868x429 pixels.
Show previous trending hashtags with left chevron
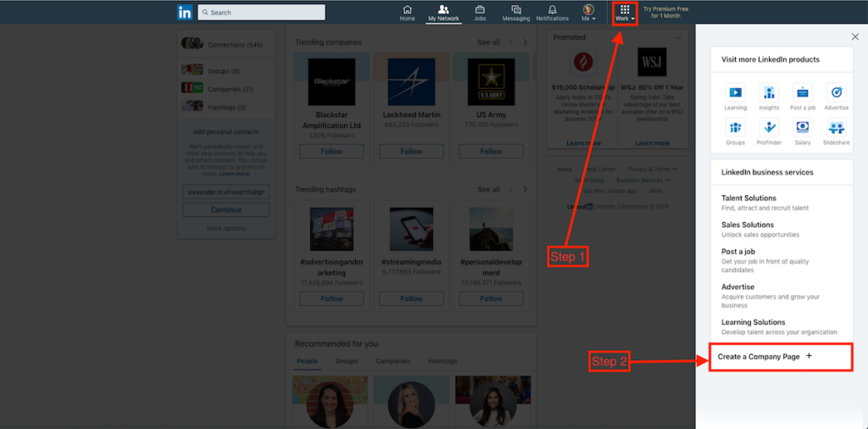coord(510,189)
